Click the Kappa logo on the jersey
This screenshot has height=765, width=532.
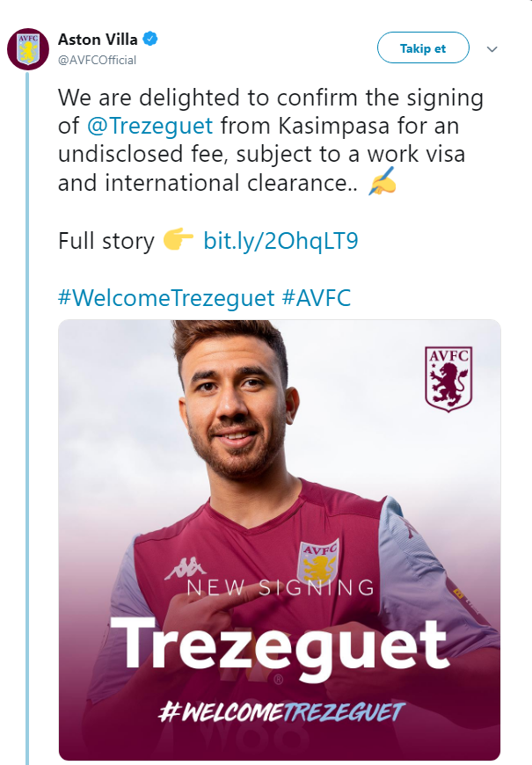186,567
